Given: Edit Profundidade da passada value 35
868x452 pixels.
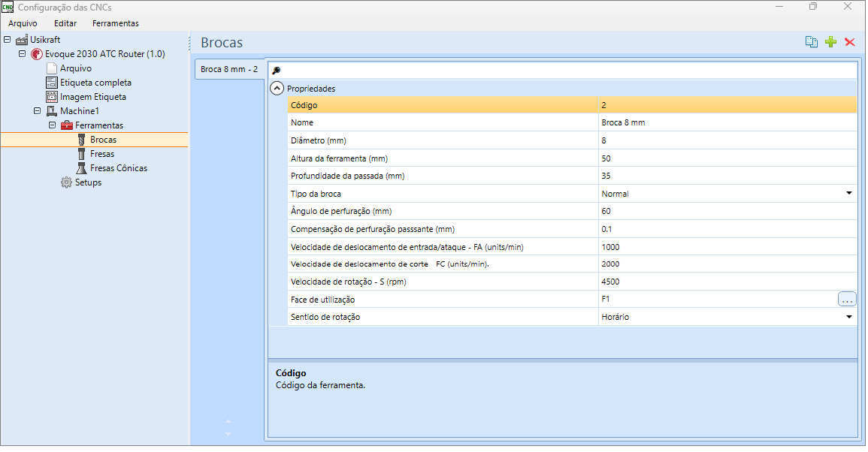Looking at the screenshot, I should 727,176.
